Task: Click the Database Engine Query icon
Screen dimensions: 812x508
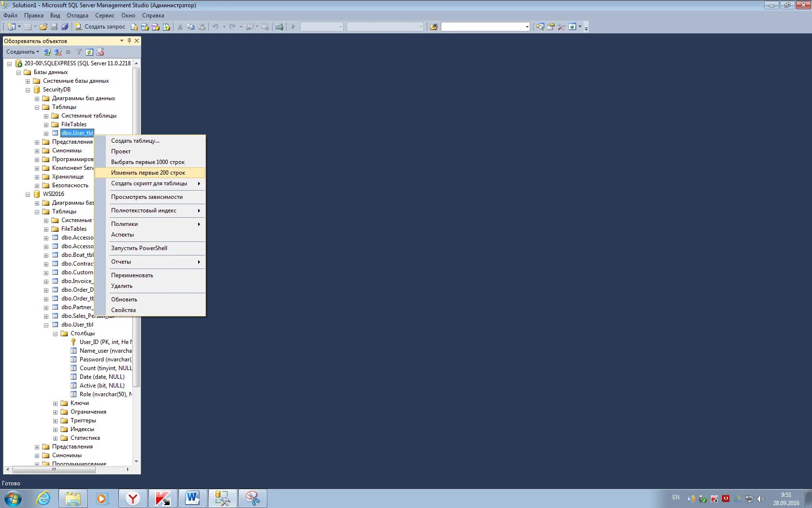Action: (x=134, y=27)
